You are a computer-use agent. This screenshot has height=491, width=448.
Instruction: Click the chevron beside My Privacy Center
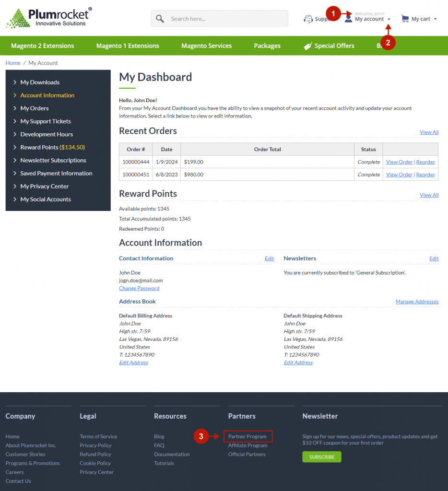click(14, 186)
